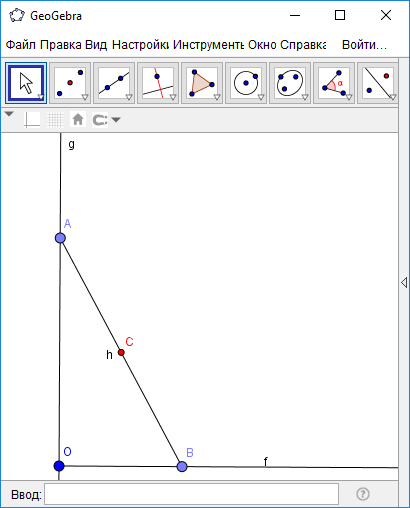The width and height of the screenshot is (410, 508).
Task: Select the Line through two points tool
Action: coord(114,83)
